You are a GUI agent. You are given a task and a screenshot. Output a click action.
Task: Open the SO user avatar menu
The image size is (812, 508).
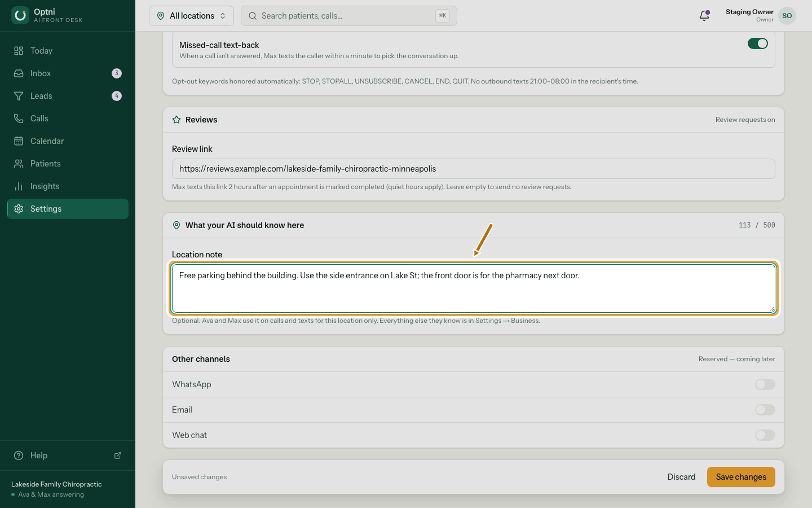(x=787, y=16)
